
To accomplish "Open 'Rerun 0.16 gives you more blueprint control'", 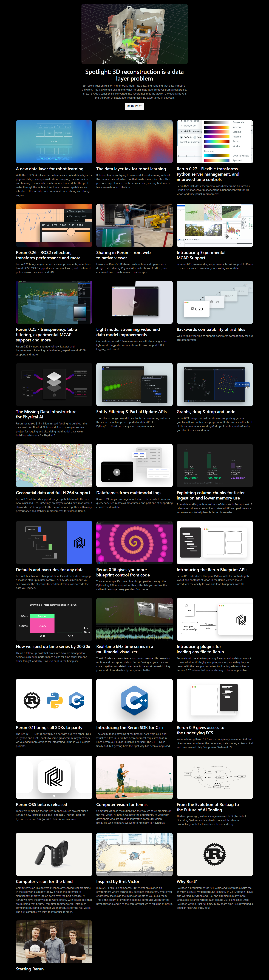I will pyautogui.click(x=123, y=573).
